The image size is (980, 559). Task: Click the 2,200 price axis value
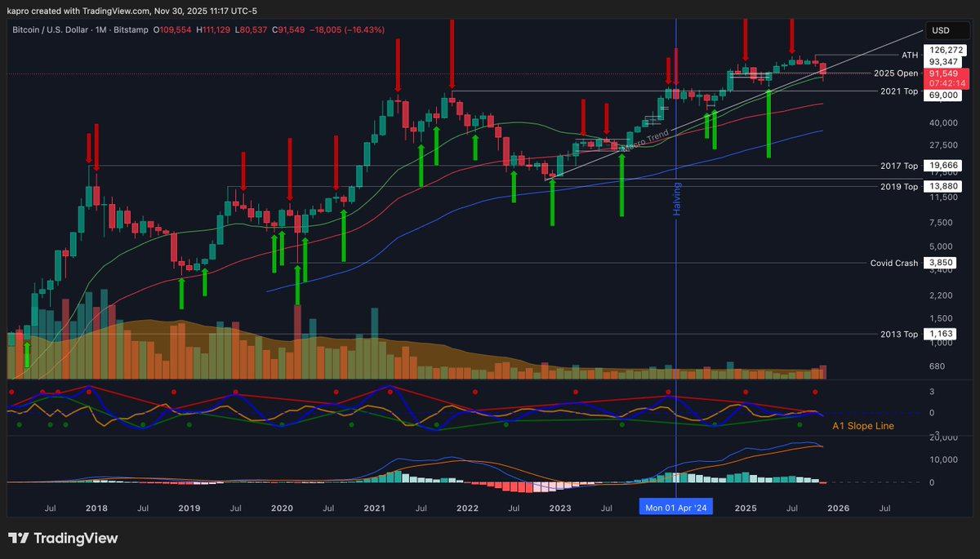click(940, 295)
